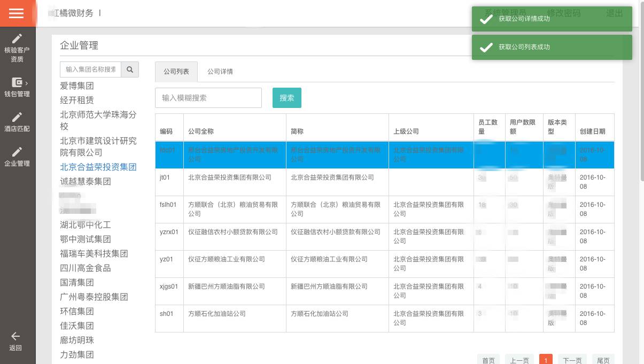
Task: Open the orange hamburger menu
Action: pos(17,13)
